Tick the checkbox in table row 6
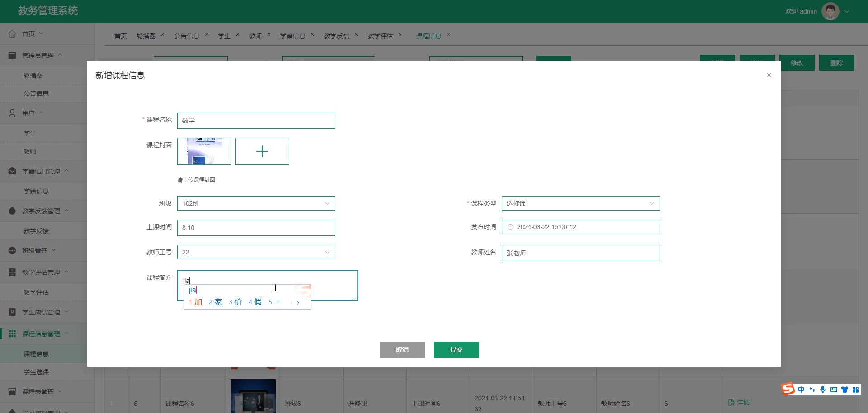The height and width of the screenshot is (413, 868). [x=112, y=403]
